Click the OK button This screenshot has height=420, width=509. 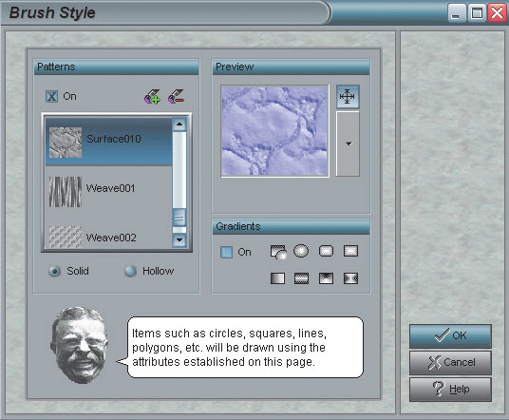pos(450,335)
